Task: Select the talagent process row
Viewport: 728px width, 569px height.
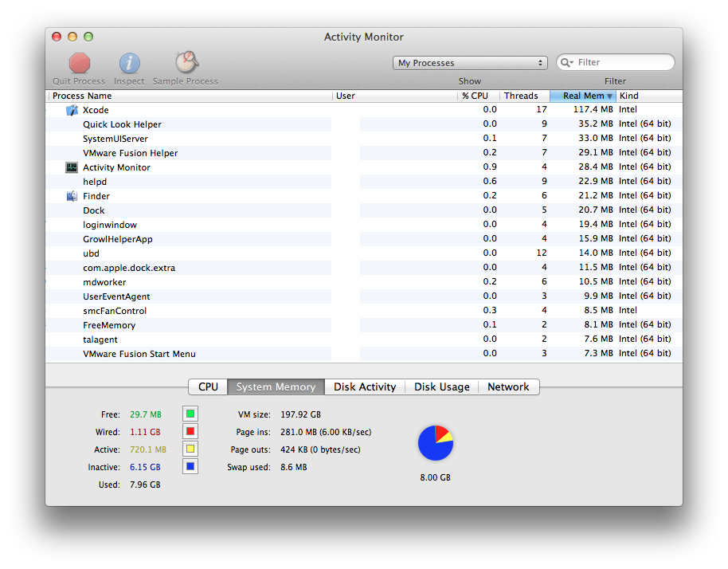Action: tap(364, 339)
